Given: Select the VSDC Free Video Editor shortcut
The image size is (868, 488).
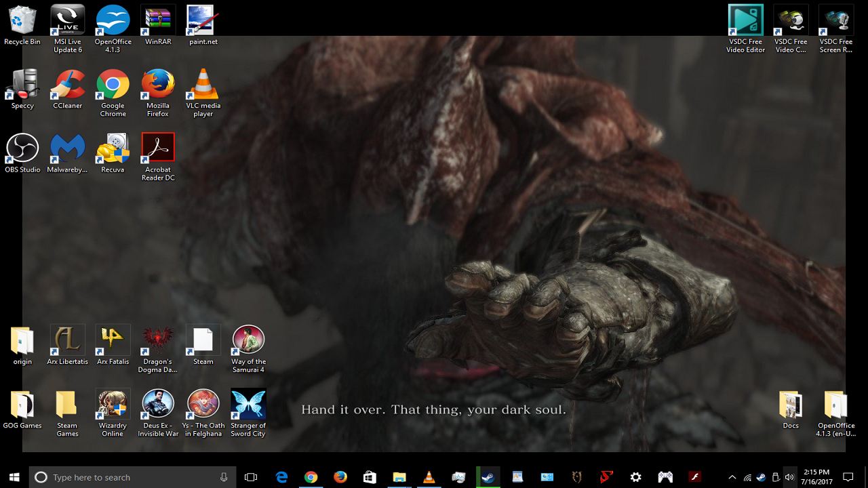Looking at the screenshot, I should (x=746, y=29).
